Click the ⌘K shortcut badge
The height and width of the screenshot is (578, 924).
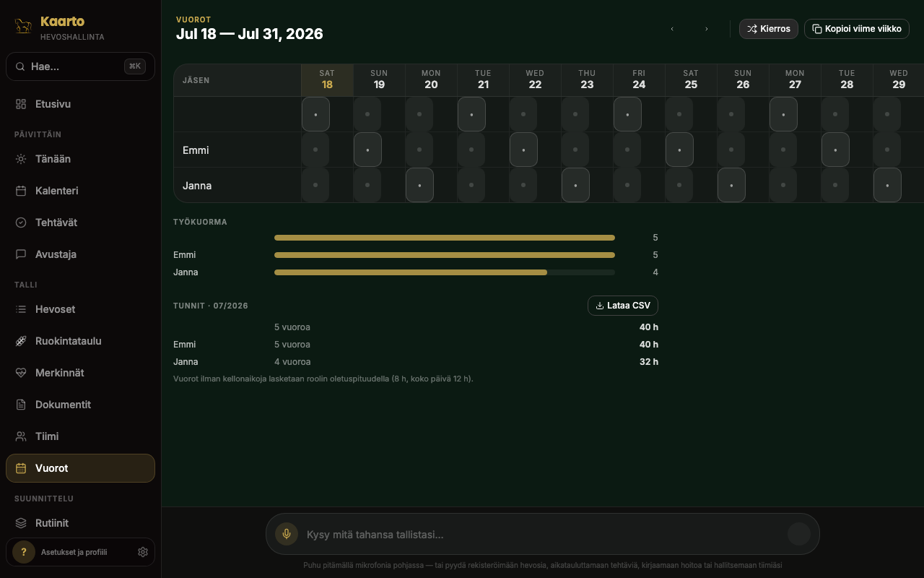[135, 66]
